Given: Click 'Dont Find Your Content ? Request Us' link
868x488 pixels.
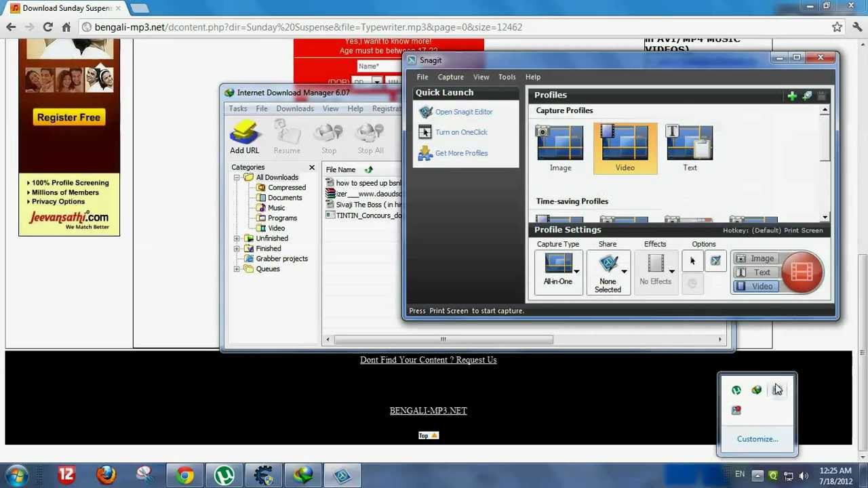Looking at the screenshot, I should pos(429,360).
